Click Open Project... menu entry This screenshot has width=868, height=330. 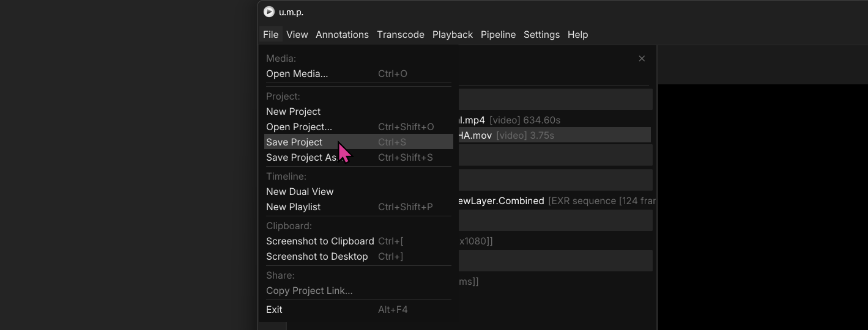[299, 127]
